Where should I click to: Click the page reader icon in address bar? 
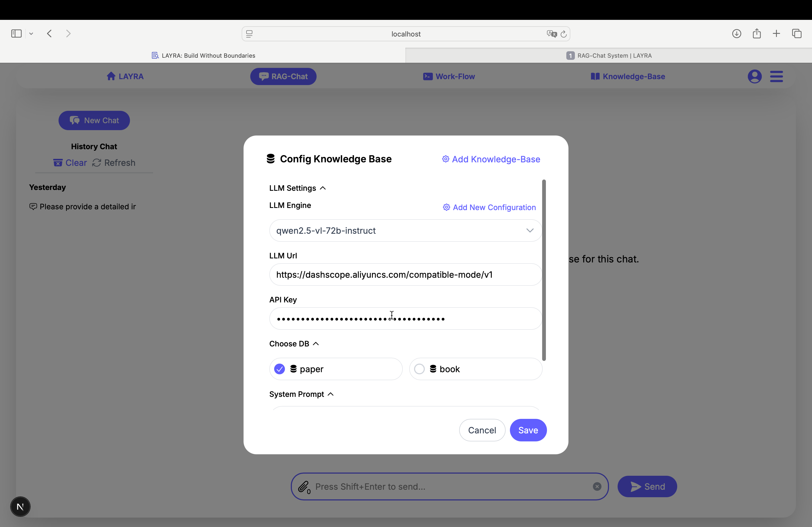249,34
